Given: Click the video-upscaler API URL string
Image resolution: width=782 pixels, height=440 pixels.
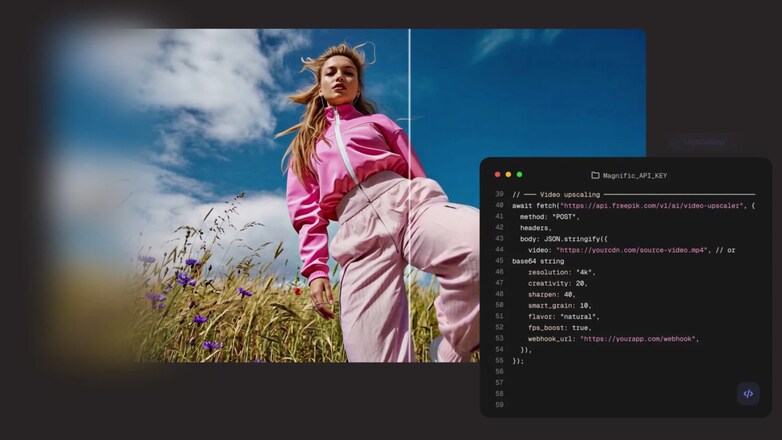Looking at the screenshot, I should pyautogui.click(x=652, y=206).
